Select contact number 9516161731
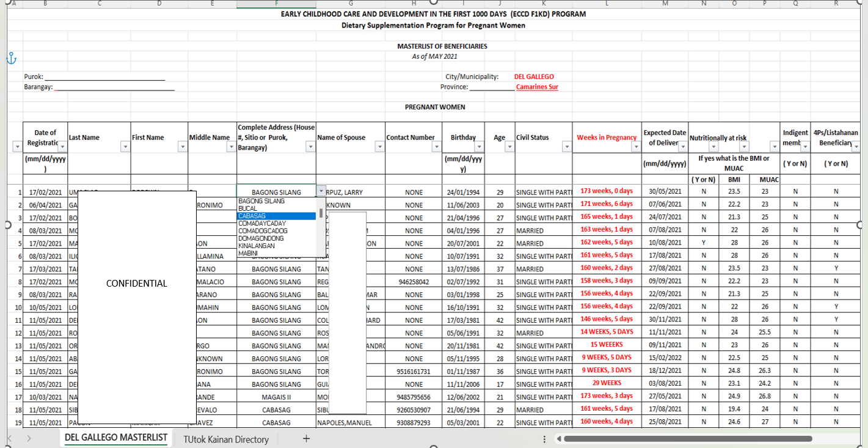Viewport: 868px width, 448px height. pyautogui.click(x=414, y=372)
